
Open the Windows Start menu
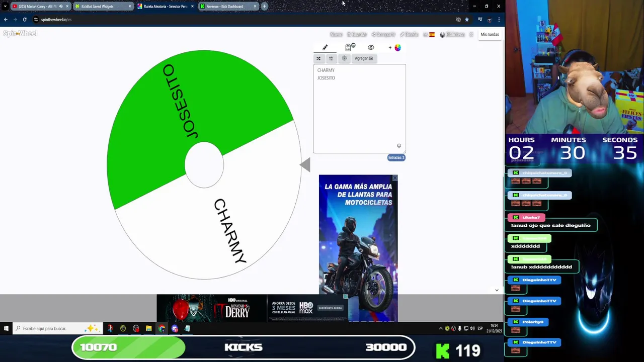[x=6, y=328]
